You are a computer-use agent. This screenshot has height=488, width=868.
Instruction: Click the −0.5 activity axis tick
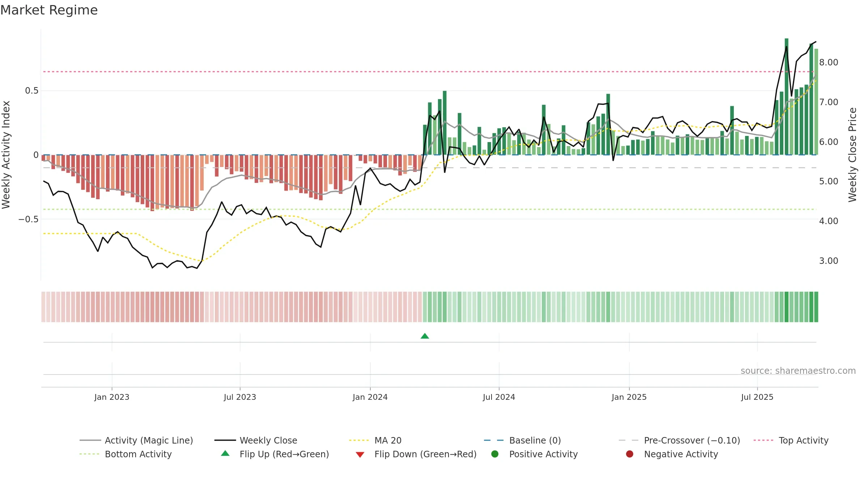pyautogui.click(x=29, y=219)
